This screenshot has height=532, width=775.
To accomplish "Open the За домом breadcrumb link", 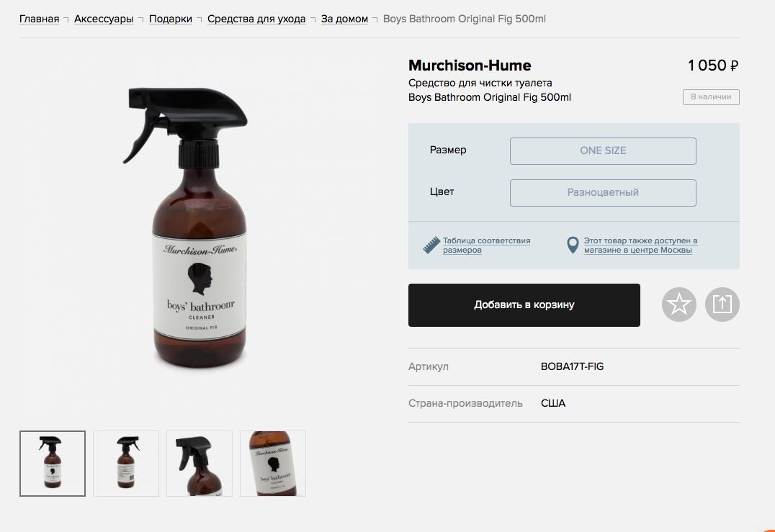I will 344,19.
